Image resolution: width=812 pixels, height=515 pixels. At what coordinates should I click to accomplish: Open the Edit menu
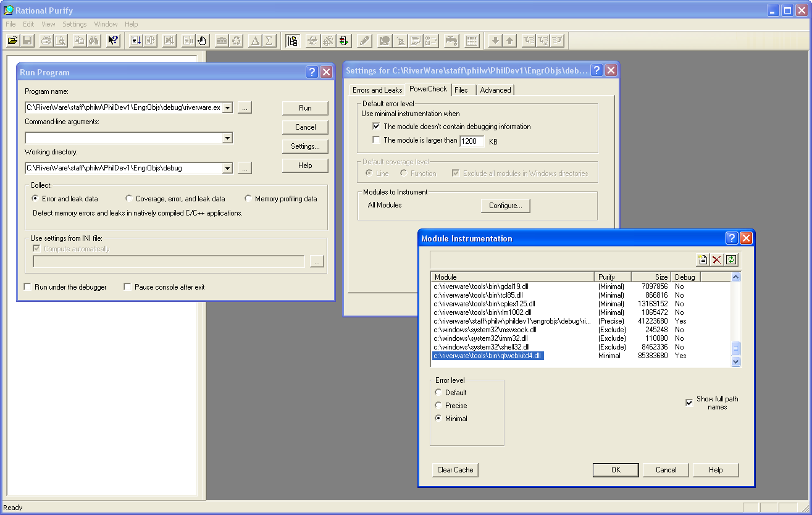click(x=28, y=24)
